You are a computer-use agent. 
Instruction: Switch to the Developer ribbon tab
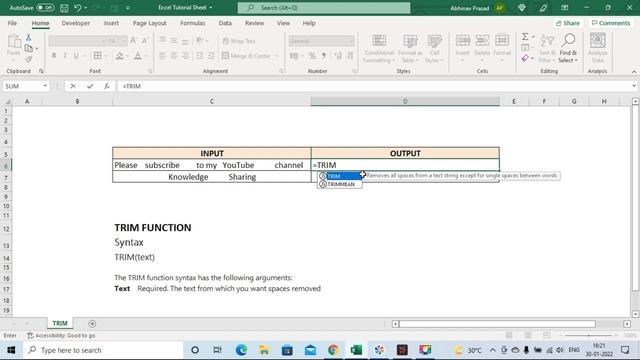pos(76,23)
